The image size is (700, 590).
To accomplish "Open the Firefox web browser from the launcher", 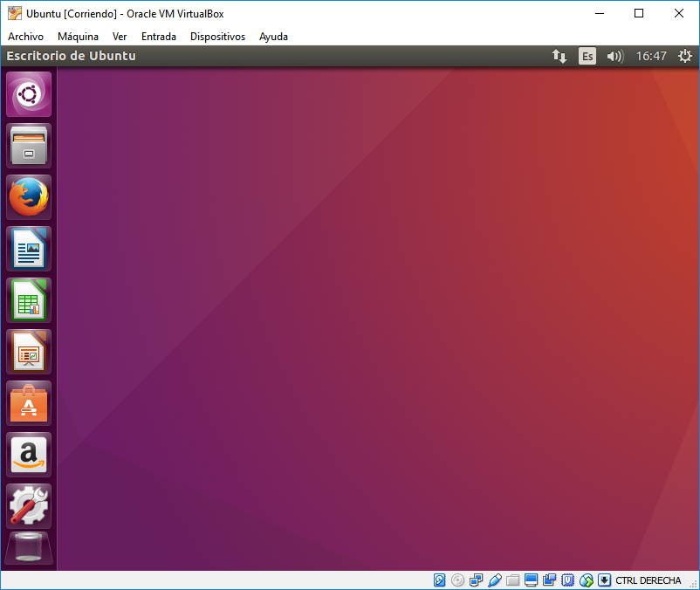I will point(28,197).
